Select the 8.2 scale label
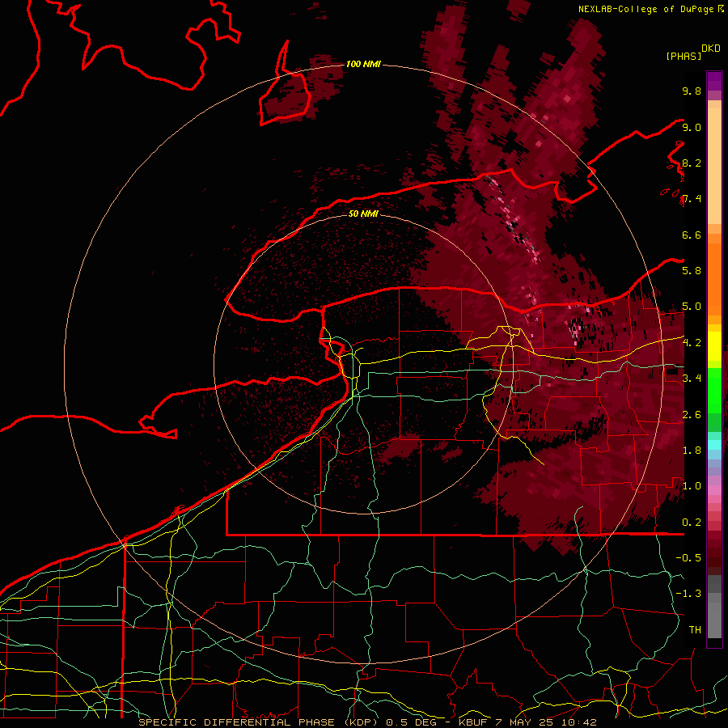 coord(692,163)
